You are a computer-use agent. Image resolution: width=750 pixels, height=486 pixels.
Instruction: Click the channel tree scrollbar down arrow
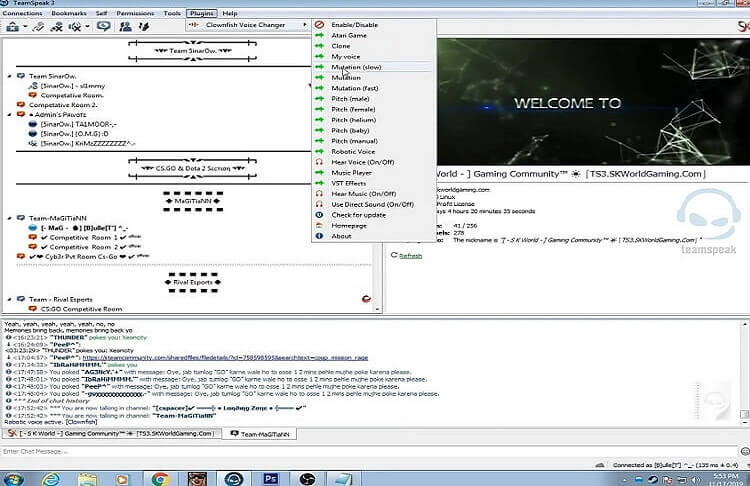pyautogui.click(x=377, y=309)
